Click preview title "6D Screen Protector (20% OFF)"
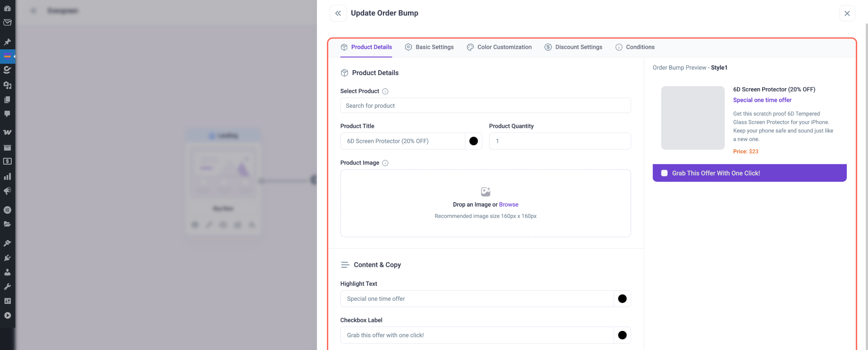Viewport: 868px width, 350px height. point(774,90)
